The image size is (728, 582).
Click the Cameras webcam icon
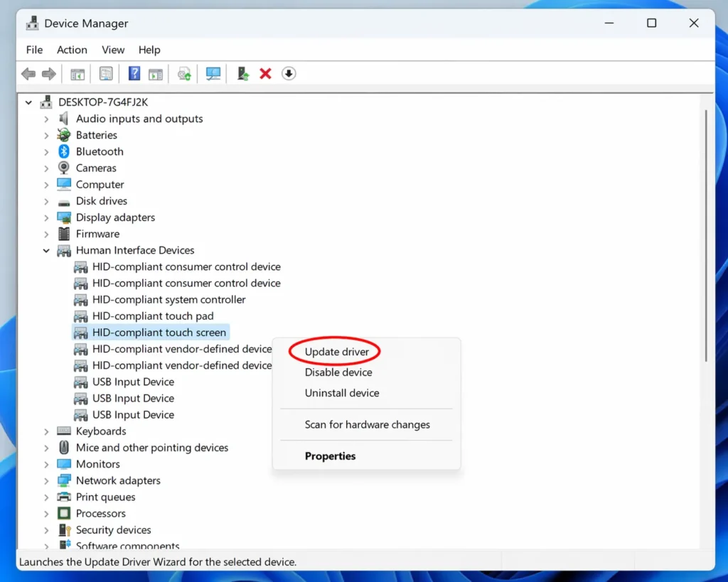pos(63,168)
